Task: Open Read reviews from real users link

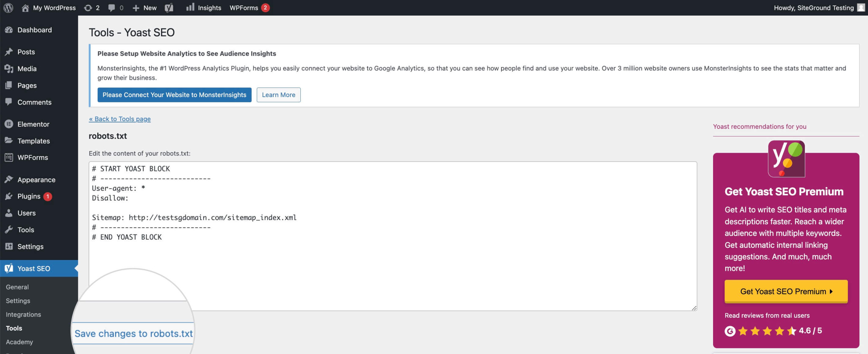Action: coord(767,315)
